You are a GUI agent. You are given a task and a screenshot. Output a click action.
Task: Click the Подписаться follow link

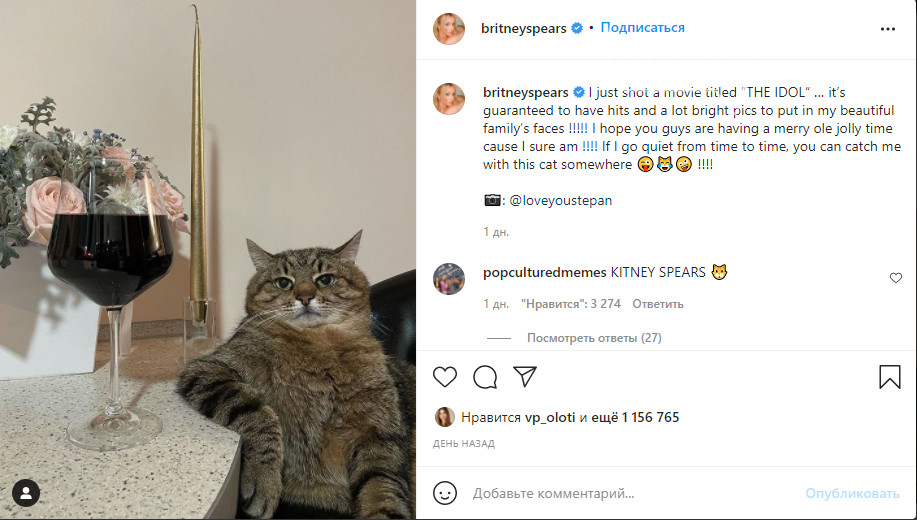[x=642, y=27]
